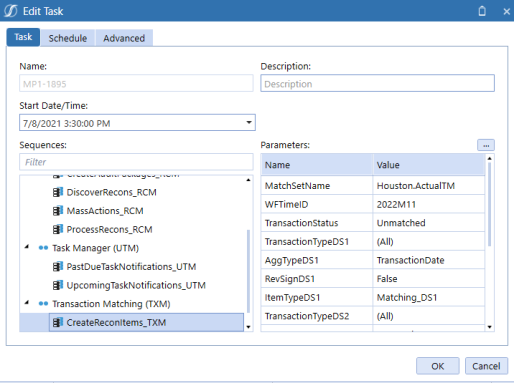
Task: Click the Parameters list vertical scrollbar thumb
Action: (489, 204)
